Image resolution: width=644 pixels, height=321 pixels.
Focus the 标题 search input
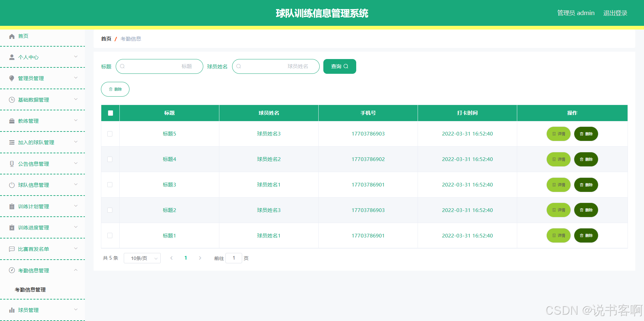click(159, 66)
